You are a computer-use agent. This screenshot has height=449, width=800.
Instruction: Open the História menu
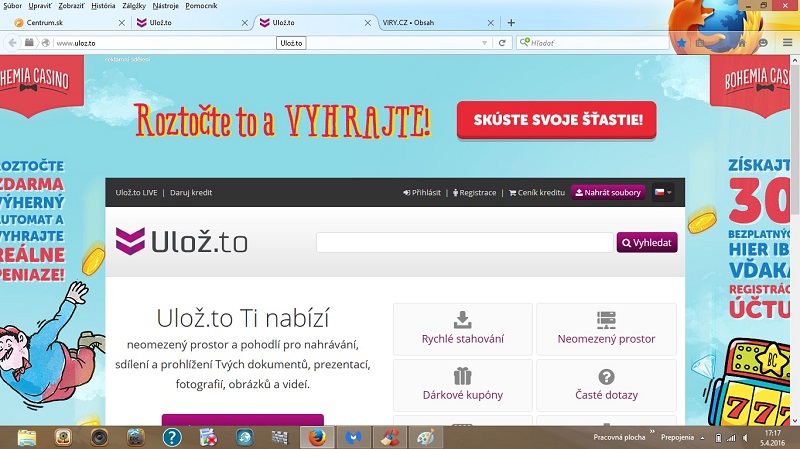coord(103,6)
